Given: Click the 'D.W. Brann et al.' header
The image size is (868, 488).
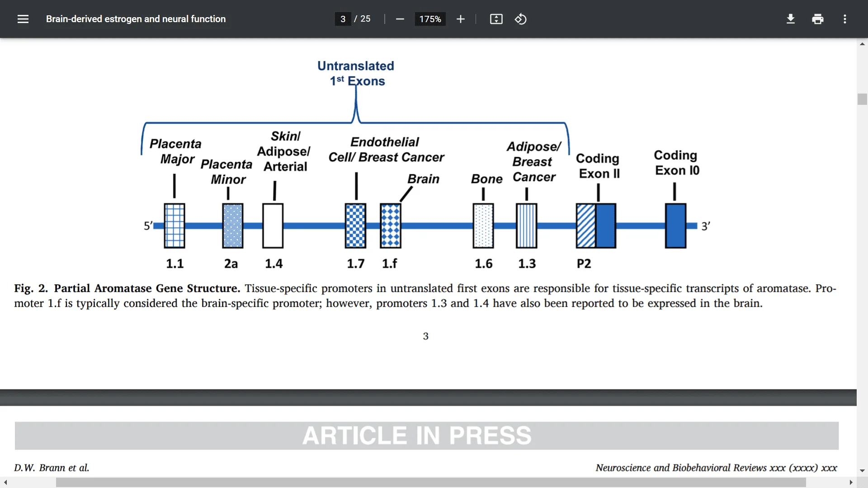Looking at the screenshot, I should 52,468.
